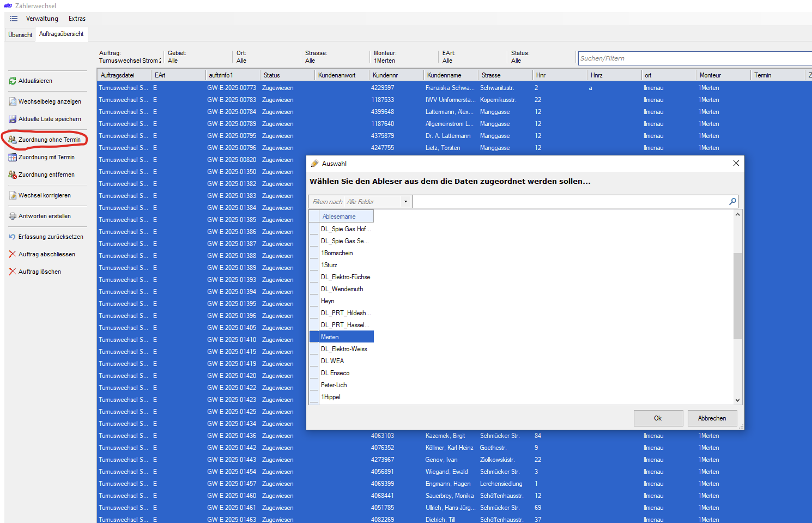Click the search magnifier in Auswahl dialog
Viewport: 812px width, 523px height.
tap(732, 202)
